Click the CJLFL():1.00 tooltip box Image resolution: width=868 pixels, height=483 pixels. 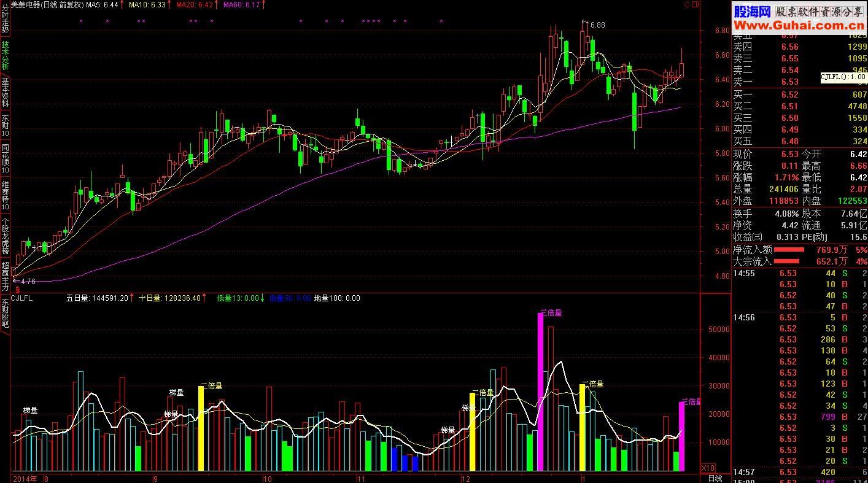844,77
